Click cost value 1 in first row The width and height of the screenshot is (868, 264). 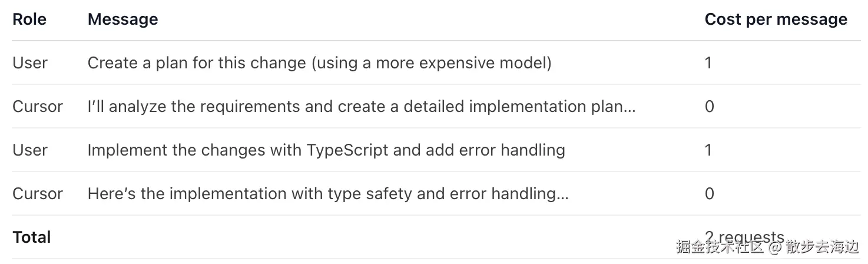(708, 62)
